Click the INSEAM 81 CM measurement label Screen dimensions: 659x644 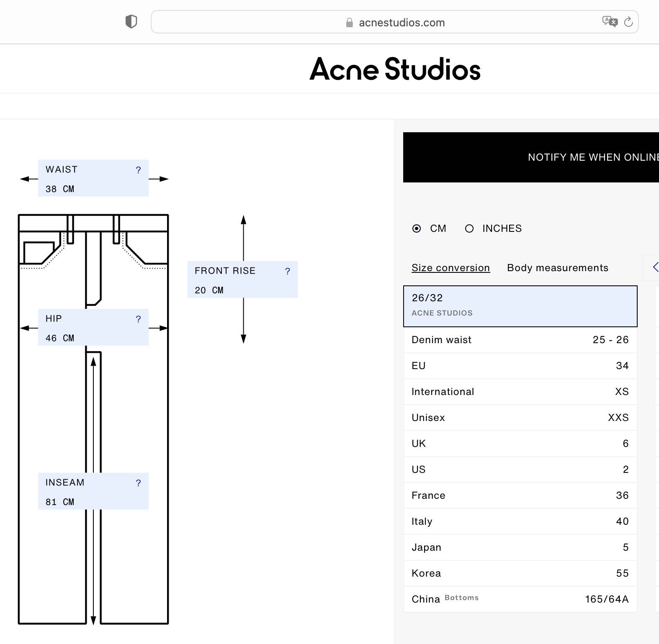tap(93, 491)
